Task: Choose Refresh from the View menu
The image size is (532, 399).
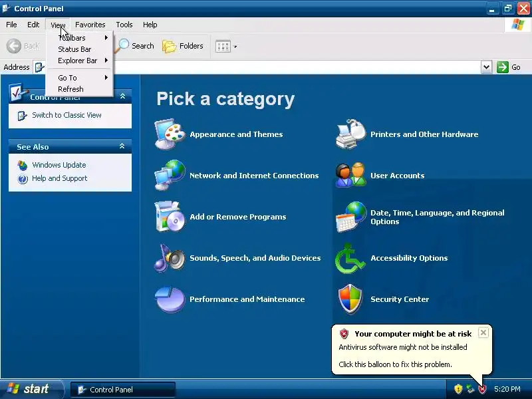Action: tap(79, 89)
